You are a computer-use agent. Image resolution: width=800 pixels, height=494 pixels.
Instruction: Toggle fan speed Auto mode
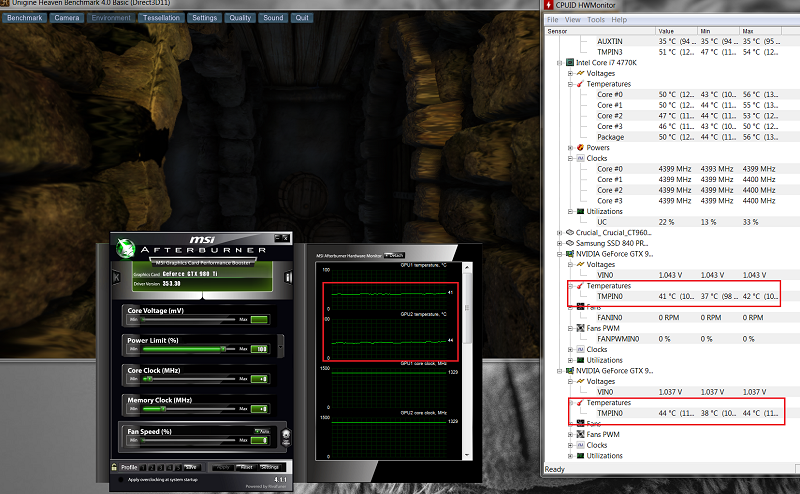pyautogui.click(x=262, y=431)
